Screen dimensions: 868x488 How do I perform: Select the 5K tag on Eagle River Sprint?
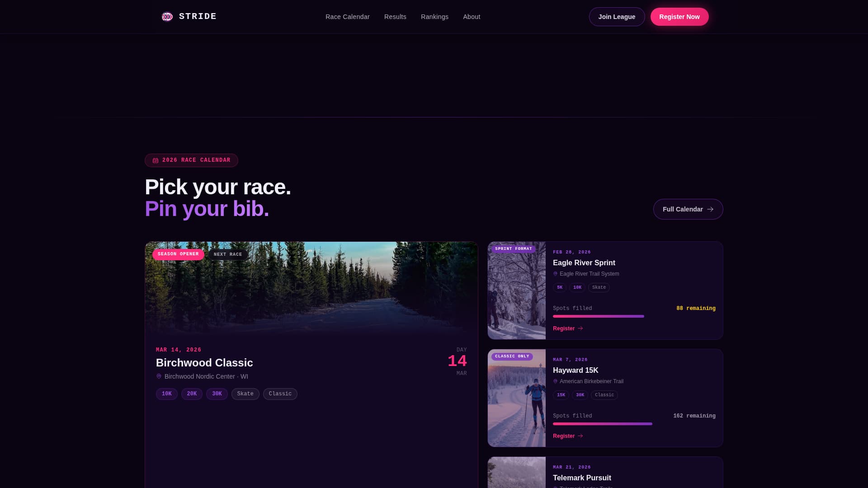560,287
